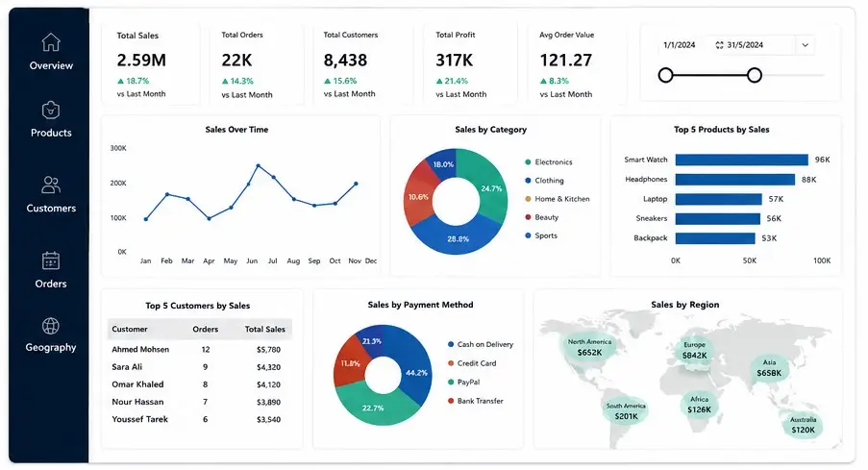This screenshot has height=470, width=868.
Task: Click the Cash on Delivery legend entry
Action: [481, 344]
